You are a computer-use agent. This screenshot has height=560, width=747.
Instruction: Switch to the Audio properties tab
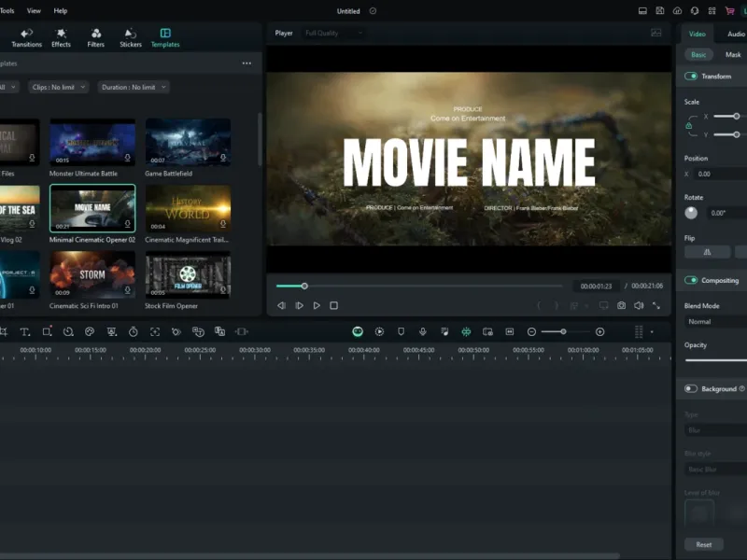(x=736, y=34)
